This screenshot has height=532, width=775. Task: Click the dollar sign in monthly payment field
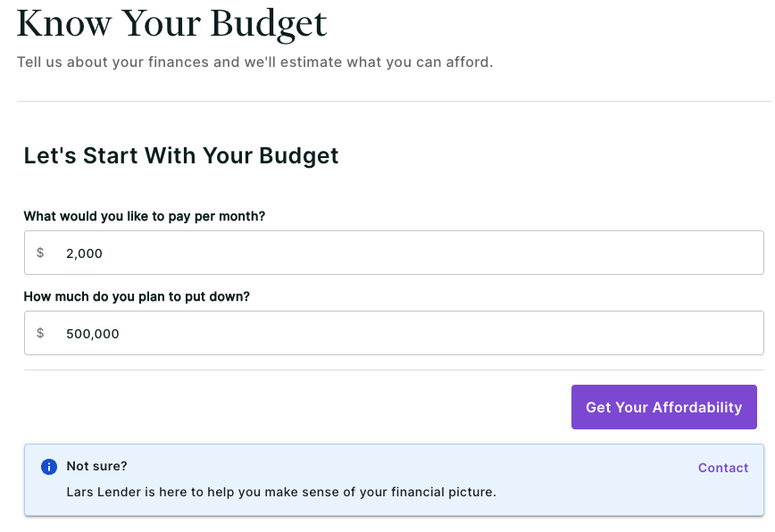click(40, 253)
